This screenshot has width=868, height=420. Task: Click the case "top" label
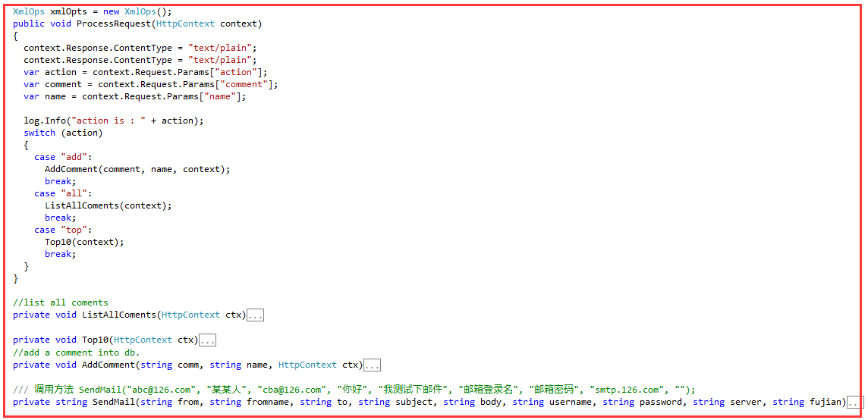pyautogui.click(x=63, y=230)
